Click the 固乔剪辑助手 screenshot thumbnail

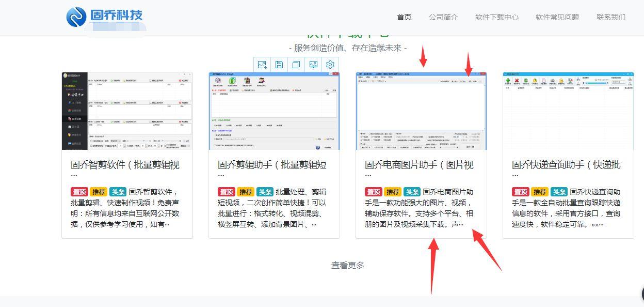274,111
